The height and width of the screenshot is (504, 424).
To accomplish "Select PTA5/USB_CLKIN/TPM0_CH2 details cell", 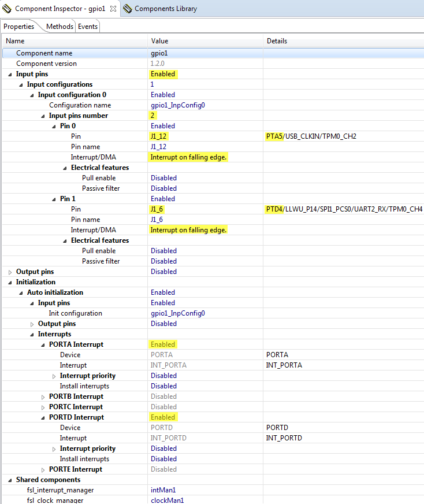I will pyautogui.click(x=311, y=136).
